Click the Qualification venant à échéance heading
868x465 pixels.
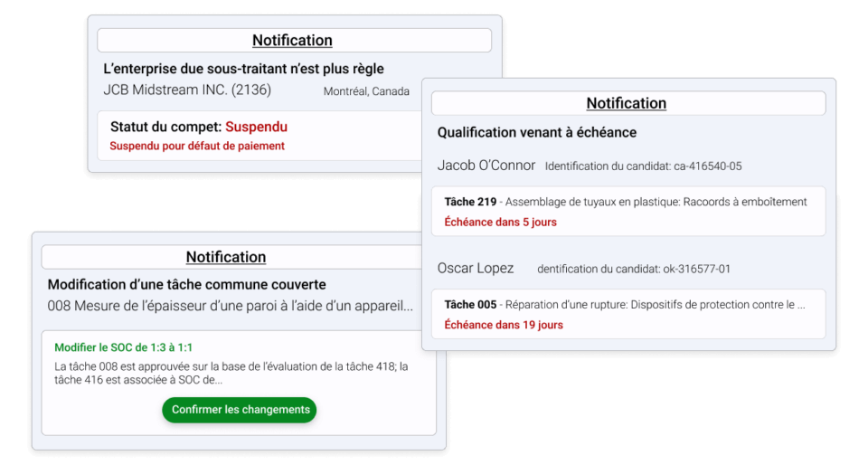click(x=537, y=132)
